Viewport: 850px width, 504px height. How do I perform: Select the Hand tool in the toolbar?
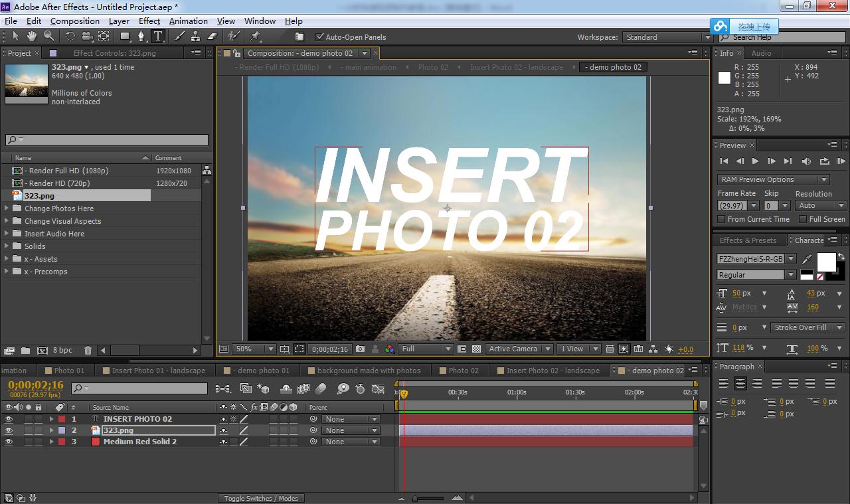(31, 37)
